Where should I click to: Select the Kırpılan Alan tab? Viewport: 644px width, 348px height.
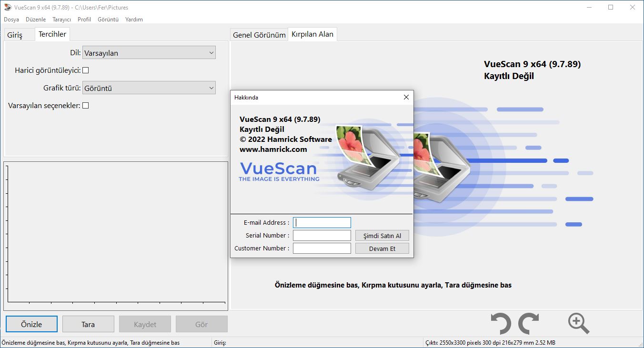pos(312,34)
